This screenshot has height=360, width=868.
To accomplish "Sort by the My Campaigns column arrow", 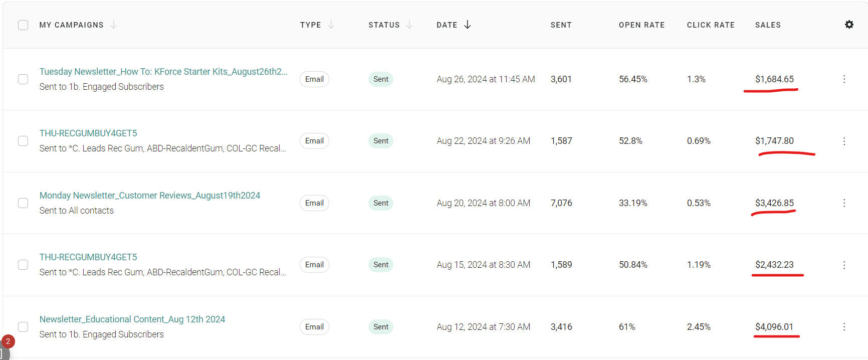I will point(114,25).
